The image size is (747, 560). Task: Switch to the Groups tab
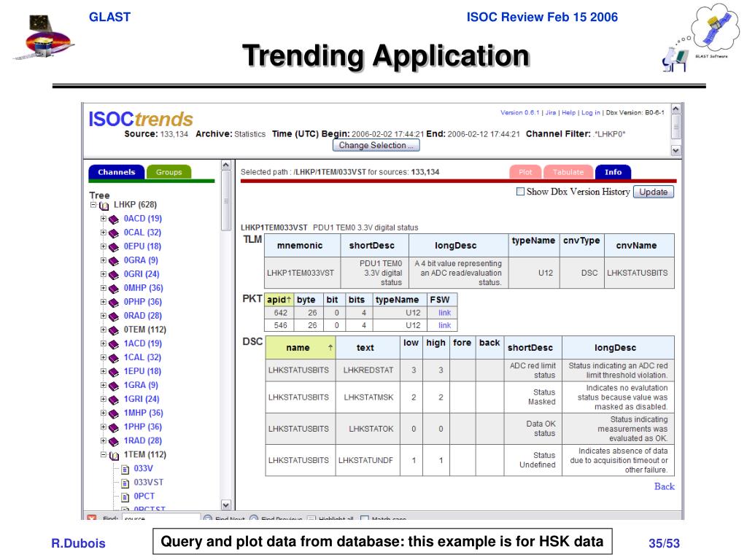click(x=169, y=172)
